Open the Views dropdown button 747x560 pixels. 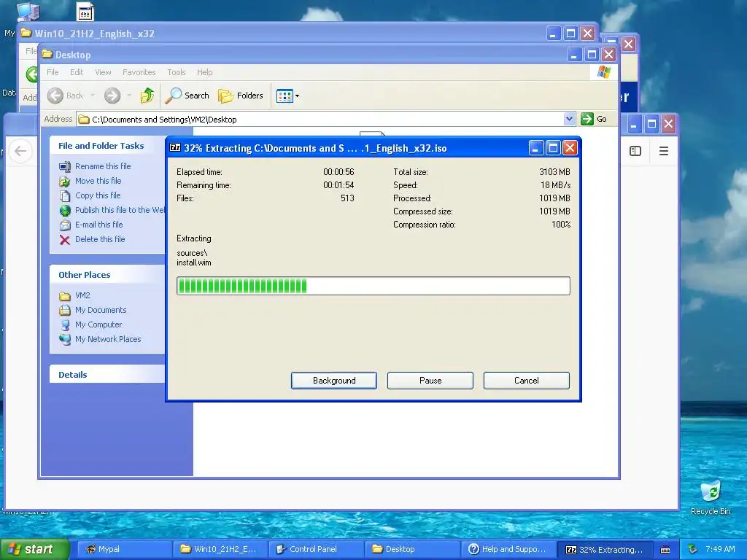pyautogui.click(x=287, y=96)
